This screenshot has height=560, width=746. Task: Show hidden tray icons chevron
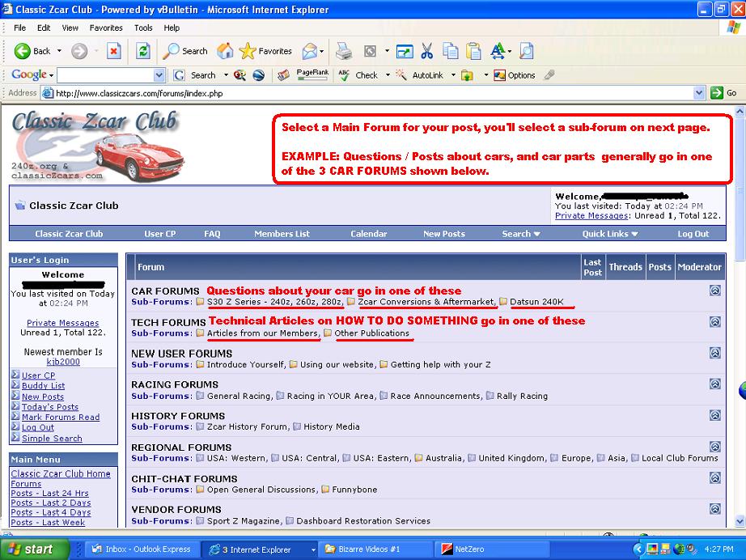[x=639, y=549]
